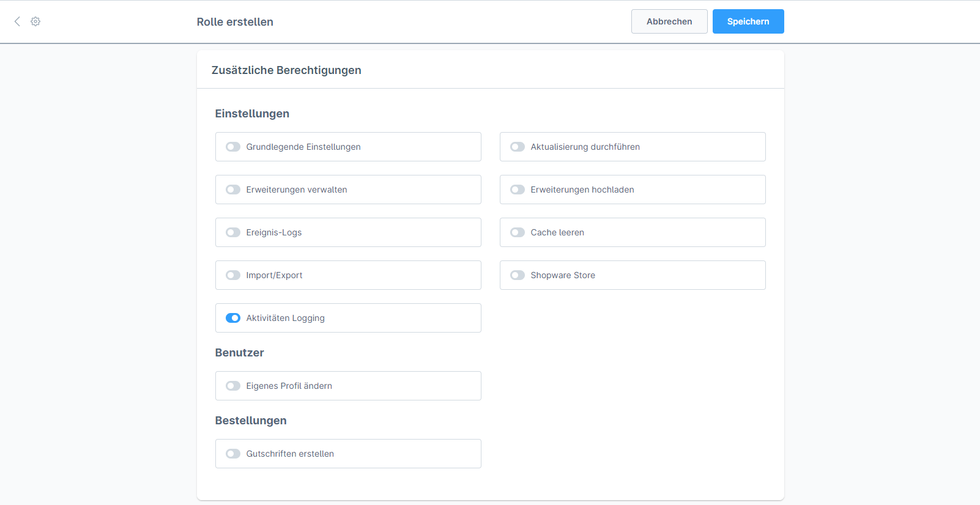
Task: Click Zusätzliche Berechtigungen heading
Action: tap(286, 70)
